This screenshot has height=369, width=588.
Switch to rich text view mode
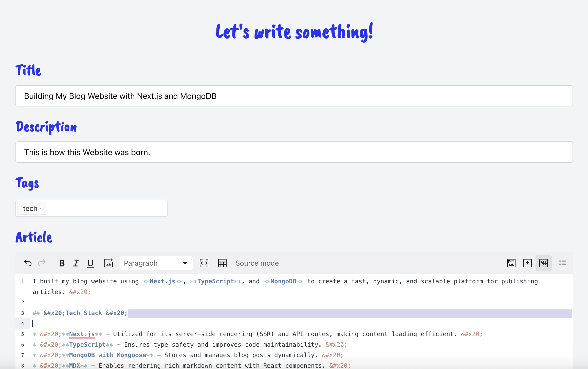click(511, 263)
